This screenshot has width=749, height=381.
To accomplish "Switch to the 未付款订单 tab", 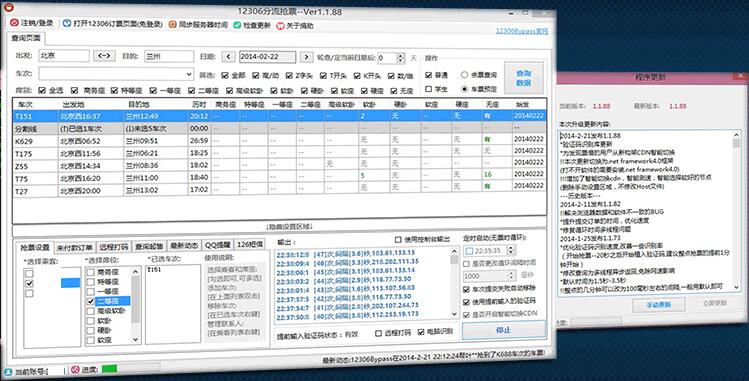I will tap(75, 247).
